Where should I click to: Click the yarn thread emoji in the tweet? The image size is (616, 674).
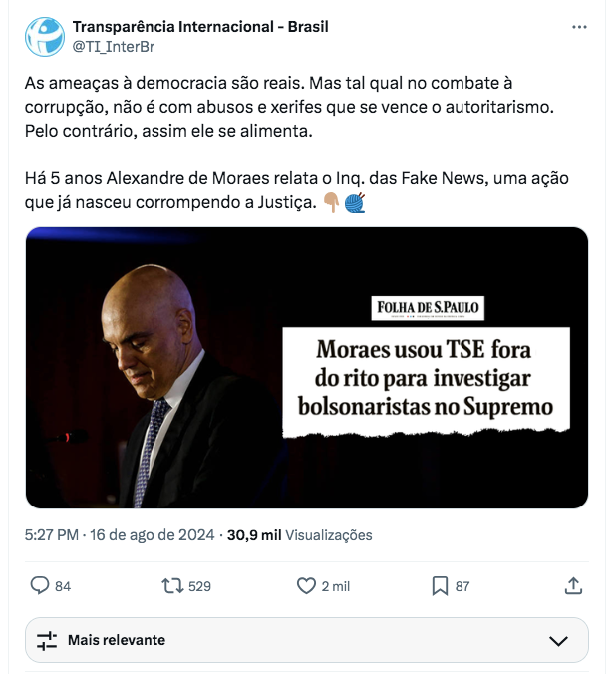coord(355,201)
